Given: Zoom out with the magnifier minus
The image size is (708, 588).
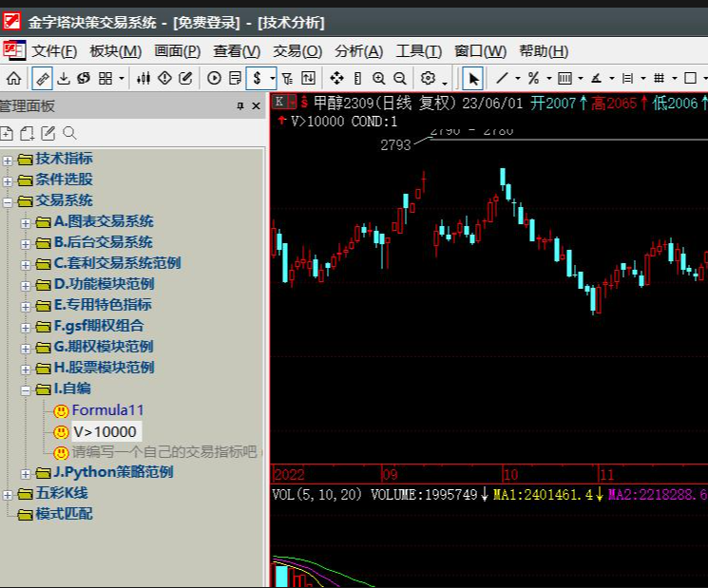Looking at the screenshot, I should (x=400, y=79).
